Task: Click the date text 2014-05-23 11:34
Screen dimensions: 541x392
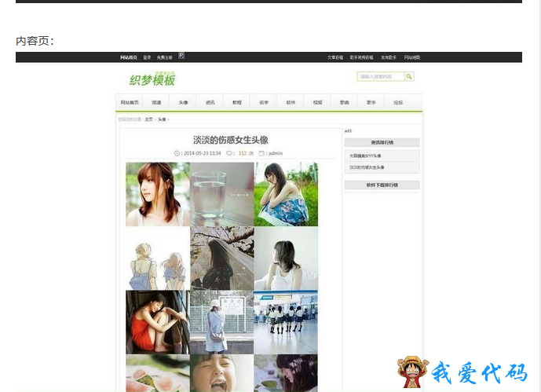Action: click(x=202, y=153)
